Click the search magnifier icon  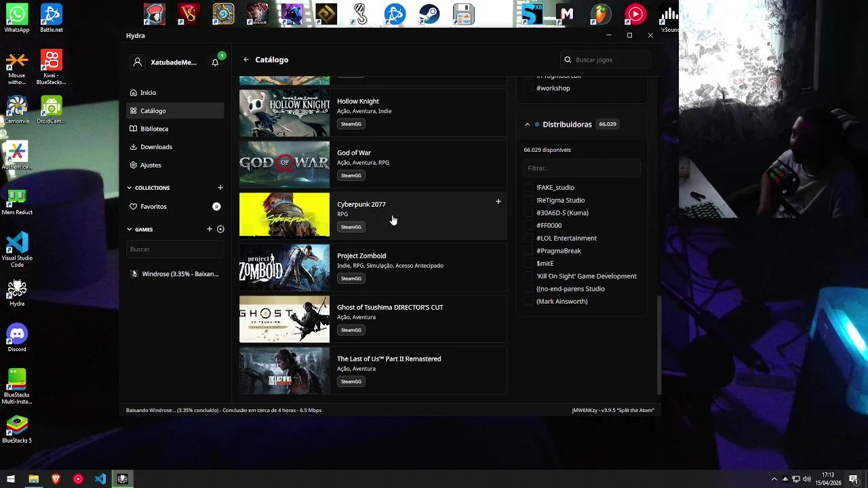click(x=568, y=60)
